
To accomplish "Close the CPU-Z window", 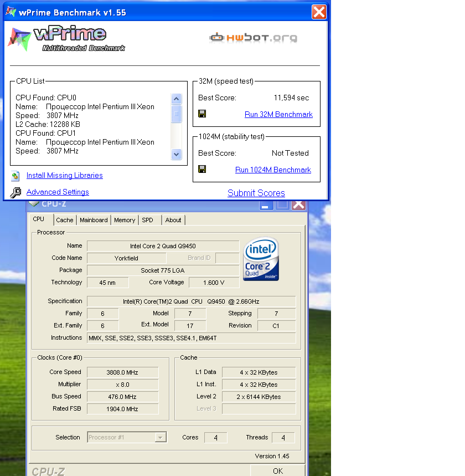I will coord(299,204).
